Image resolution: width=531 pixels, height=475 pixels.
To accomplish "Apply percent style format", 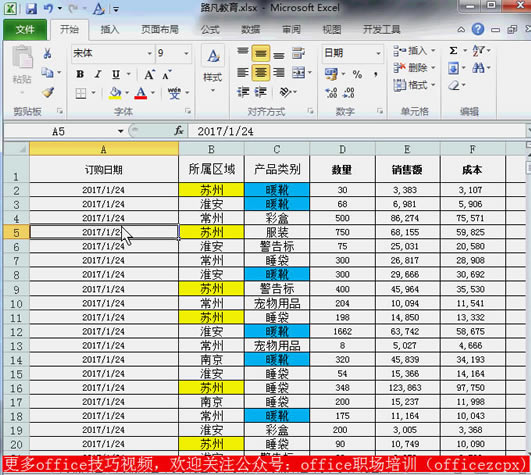I will (357, 74).
